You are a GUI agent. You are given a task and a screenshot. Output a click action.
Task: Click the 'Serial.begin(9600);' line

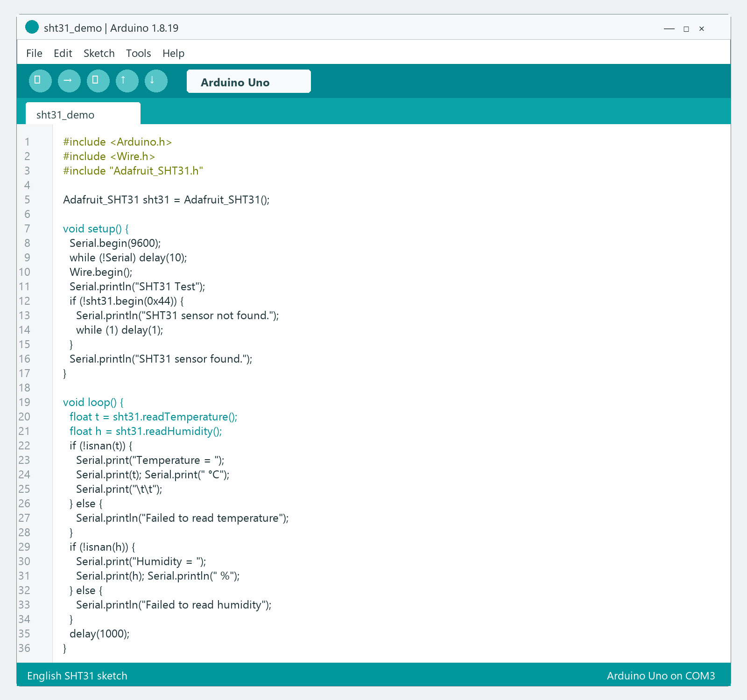pyautogui.click(x=115, y=243)
